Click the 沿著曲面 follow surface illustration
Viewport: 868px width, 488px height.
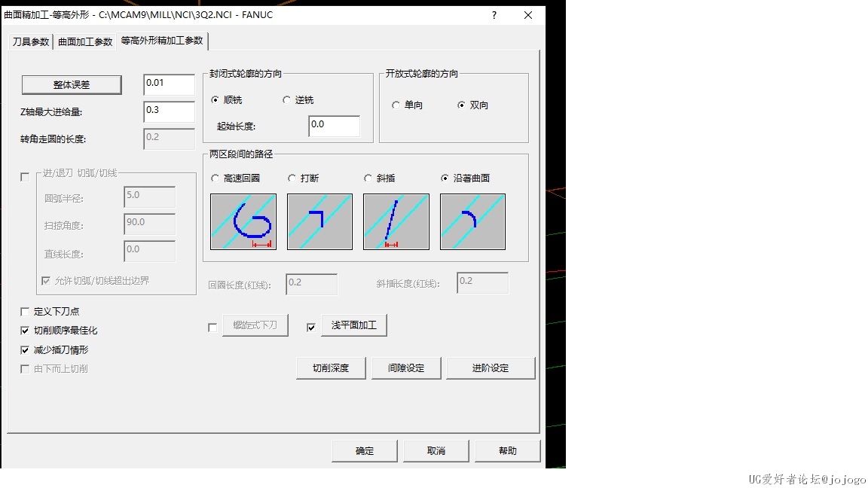(x=472, y=221)
